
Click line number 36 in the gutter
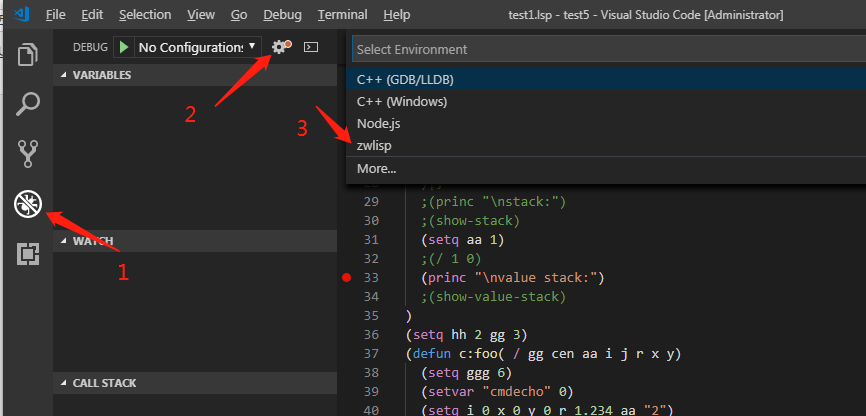coord(371,335)
